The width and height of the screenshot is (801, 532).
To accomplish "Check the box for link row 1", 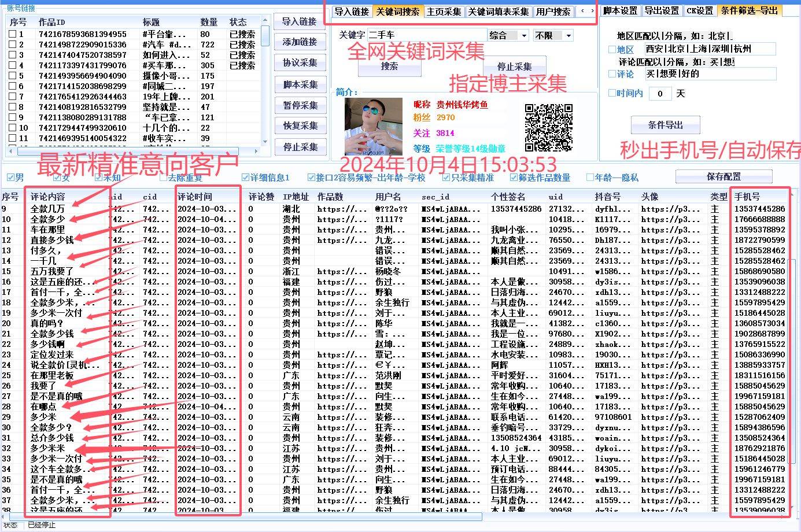I will point(13,34).
